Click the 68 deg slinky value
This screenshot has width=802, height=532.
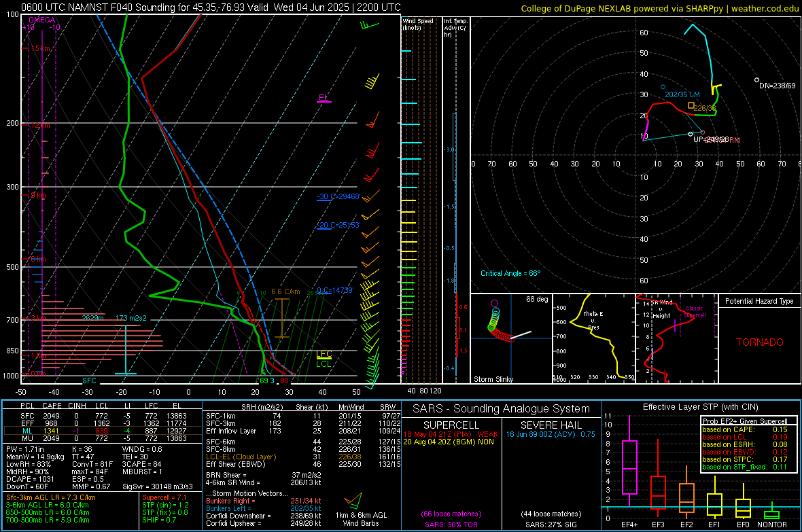click(537, 299)
